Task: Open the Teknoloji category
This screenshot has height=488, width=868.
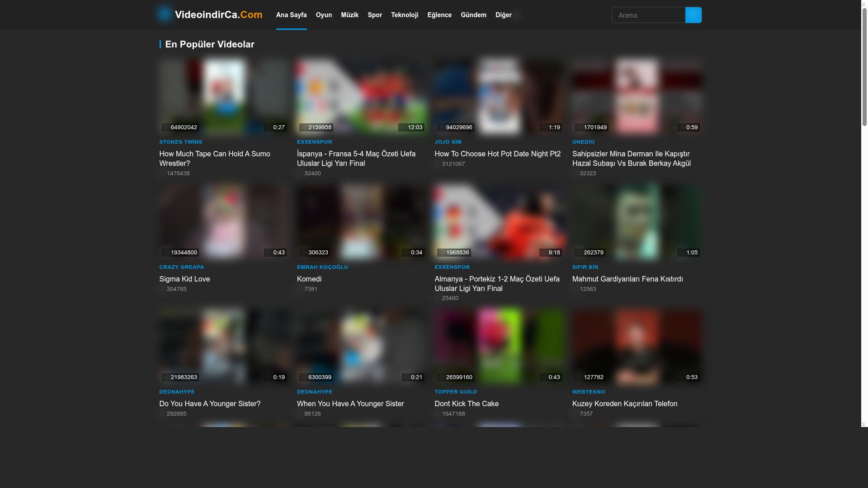Action: click(404, 15)
